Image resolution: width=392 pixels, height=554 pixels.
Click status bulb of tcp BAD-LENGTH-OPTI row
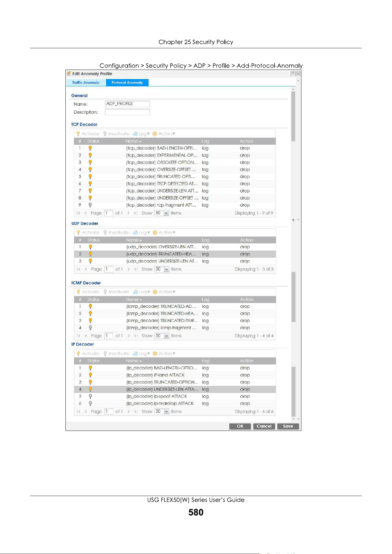pyautogui.click(x=90, y=148)
